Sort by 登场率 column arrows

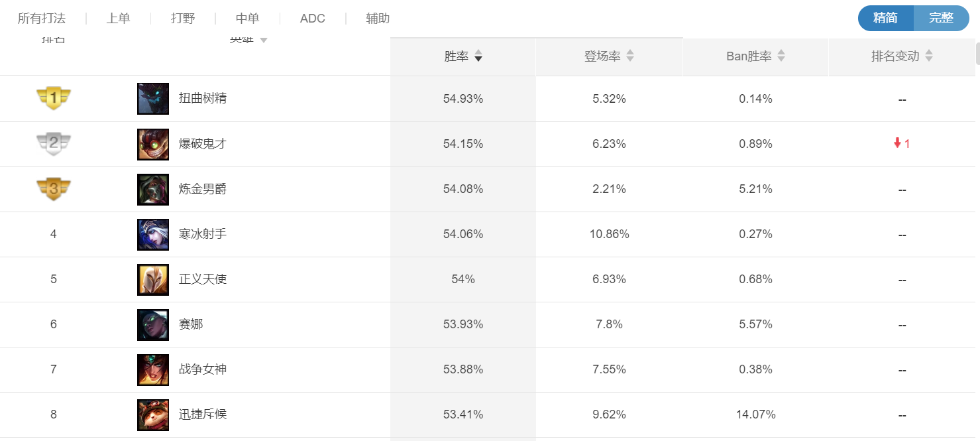[x=630, y=56]
